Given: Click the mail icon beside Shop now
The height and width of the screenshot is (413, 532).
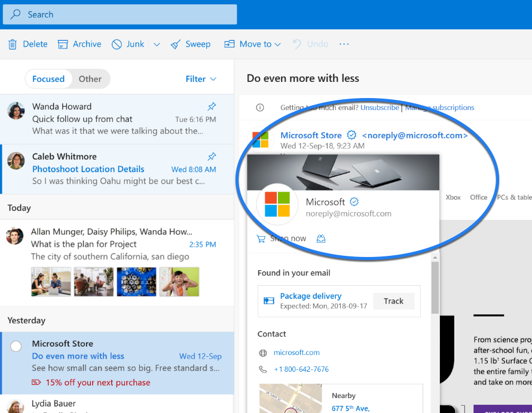Looking at the screenshot, I should (x=321, y=239).
